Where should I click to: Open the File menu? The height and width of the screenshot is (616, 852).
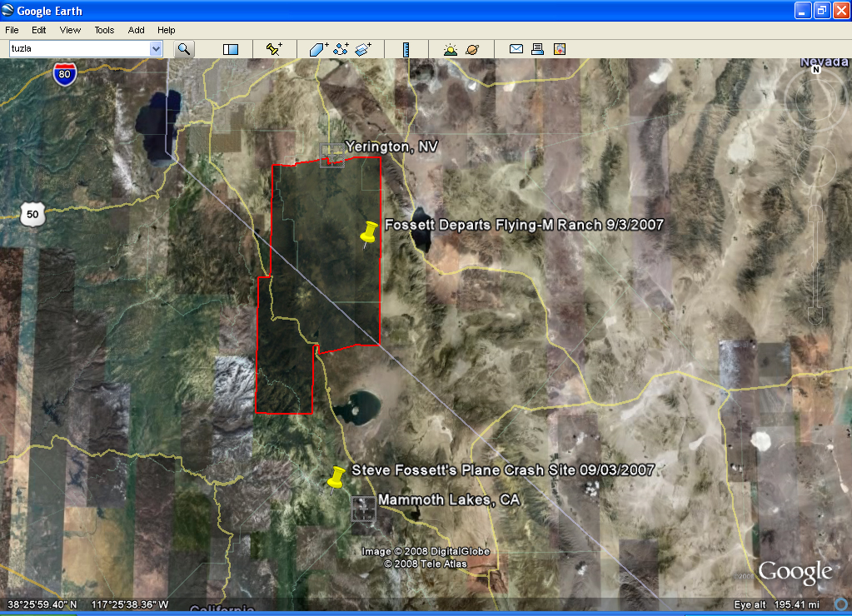coord(12,30)
